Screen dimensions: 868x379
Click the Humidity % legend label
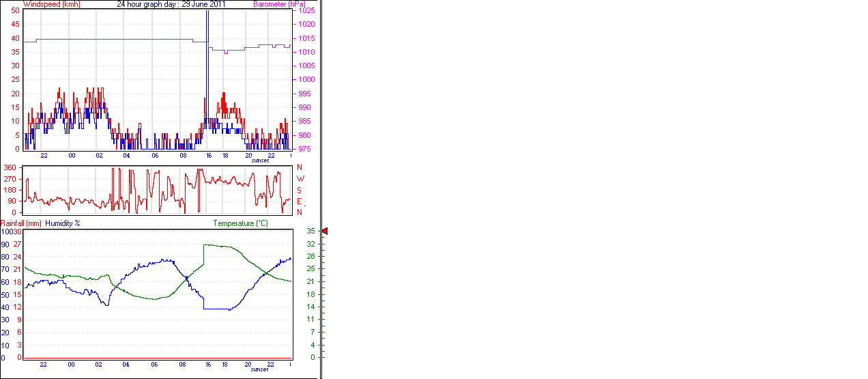click(63, 223)
